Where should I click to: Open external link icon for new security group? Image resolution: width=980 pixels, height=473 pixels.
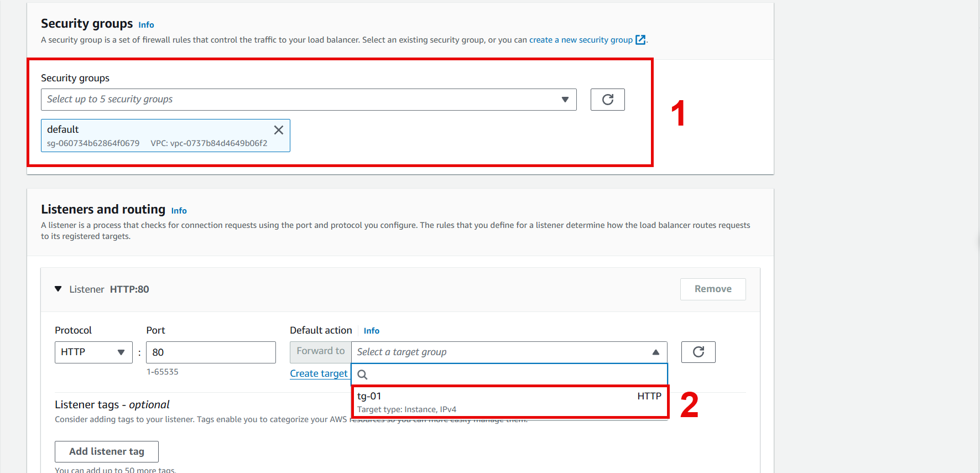point(640,40)
